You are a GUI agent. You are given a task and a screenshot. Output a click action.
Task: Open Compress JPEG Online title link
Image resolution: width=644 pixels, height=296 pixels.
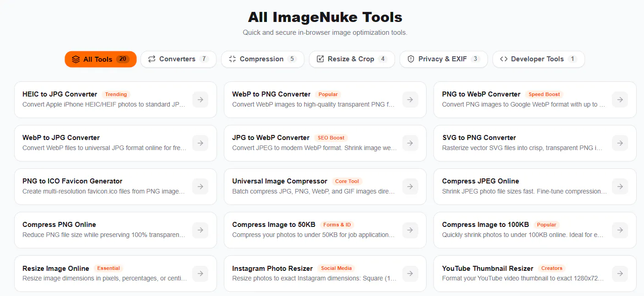(481, 181)
